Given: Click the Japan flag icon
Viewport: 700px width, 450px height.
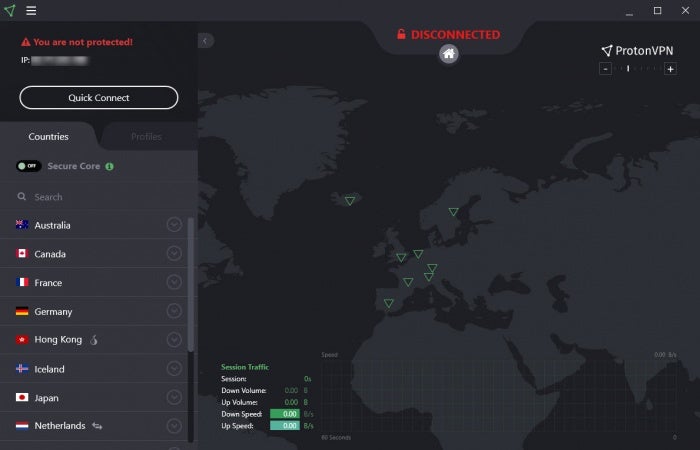Looking at the screenshot, I should (22, 397).
